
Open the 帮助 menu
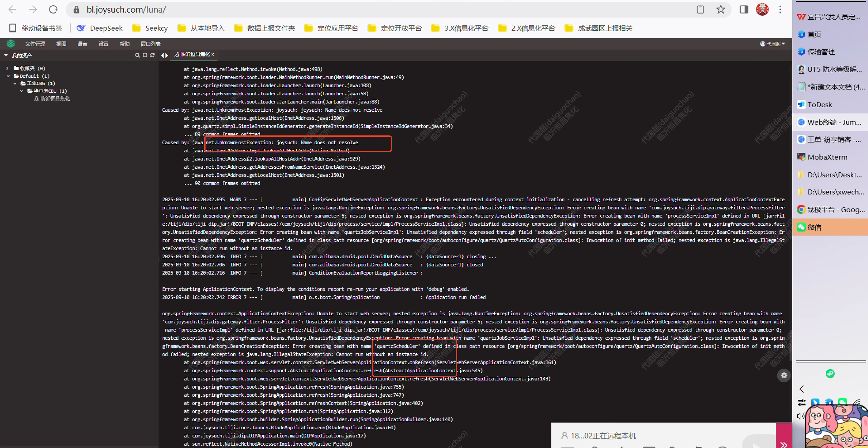(x=124, y=44)
